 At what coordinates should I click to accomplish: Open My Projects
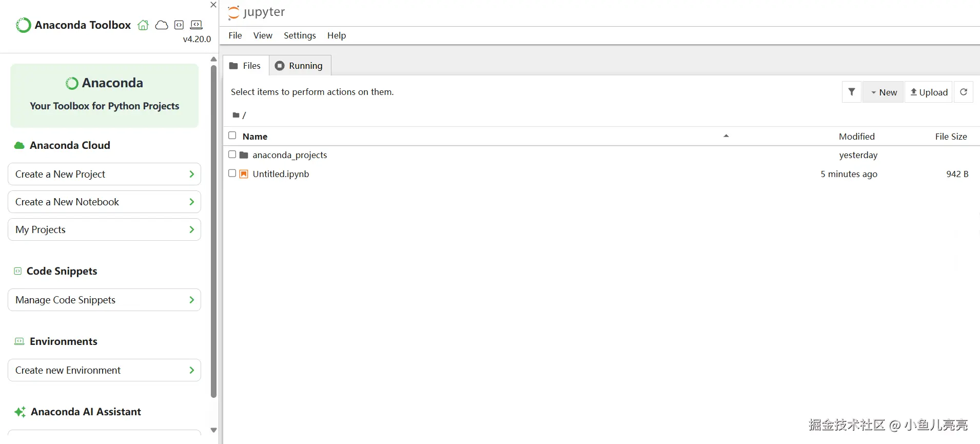tap(104, 229)
